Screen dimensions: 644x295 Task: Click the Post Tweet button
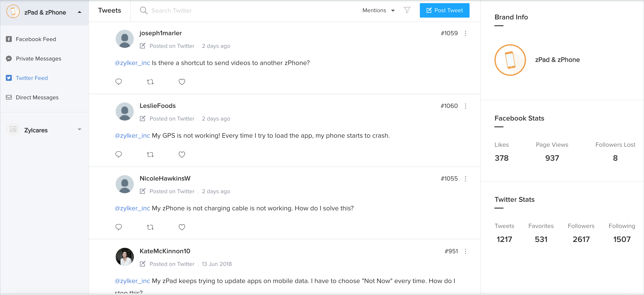(444, 10)
